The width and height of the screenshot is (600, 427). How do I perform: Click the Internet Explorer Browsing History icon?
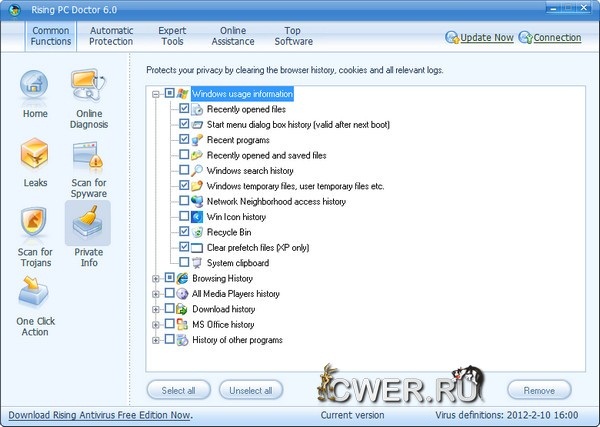pos(183,278)
